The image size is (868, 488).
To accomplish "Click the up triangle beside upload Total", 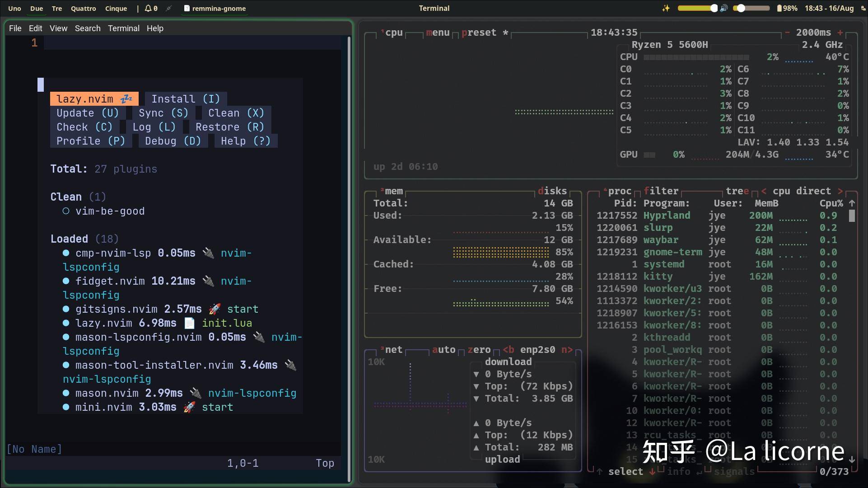I will coord(476,447).
